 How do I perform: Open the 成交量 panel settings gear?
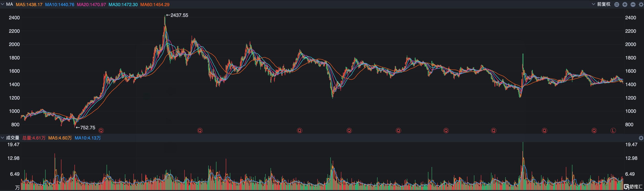641,138
